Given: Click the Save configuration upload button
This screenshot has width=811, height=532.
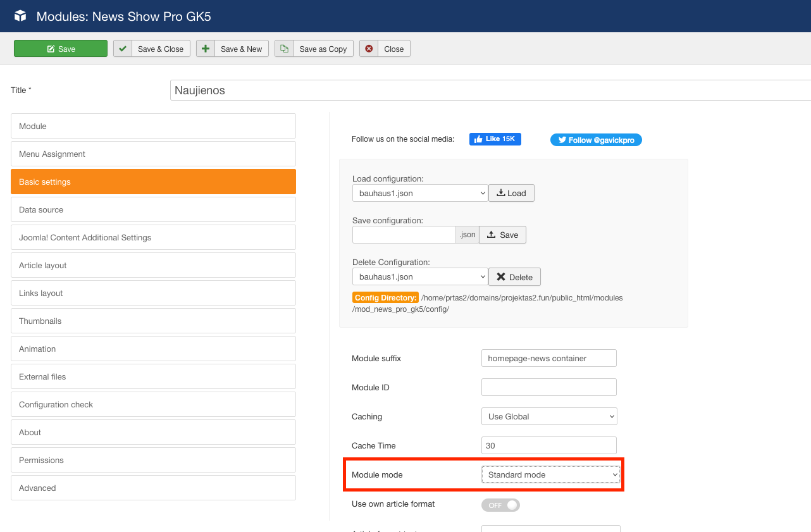Looking at the screenshot, I should 502,235.
